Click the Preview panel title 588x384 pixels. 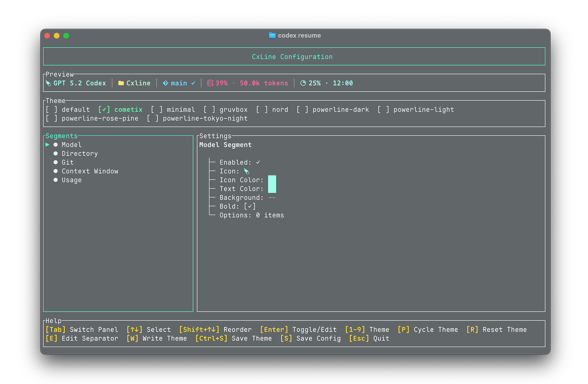point(60,75)
